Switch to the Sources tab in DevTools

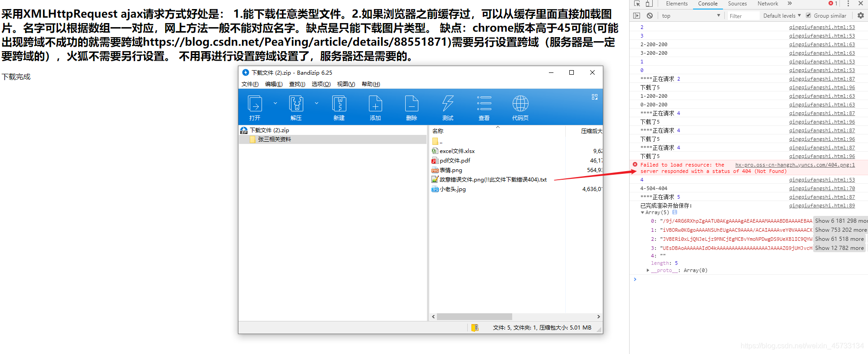[x=737, y=4]
